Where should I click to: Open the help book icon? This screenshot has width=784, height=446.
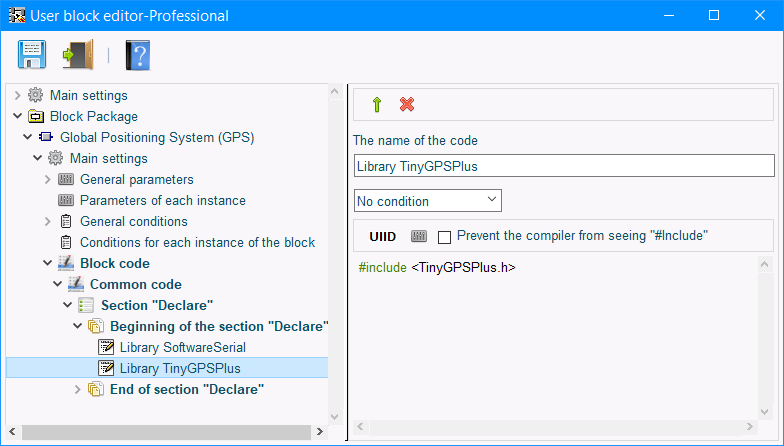tap(138, 55)
